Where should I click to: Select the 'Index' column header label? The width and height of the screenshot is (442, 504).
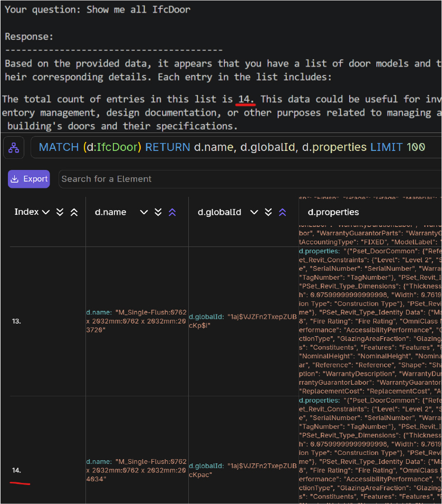tap(26, 212)
